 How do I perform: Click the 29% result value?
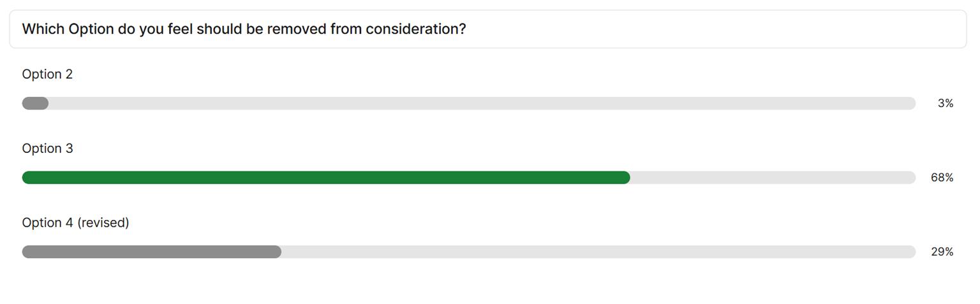pyautogui.click(x=942, y=252)
